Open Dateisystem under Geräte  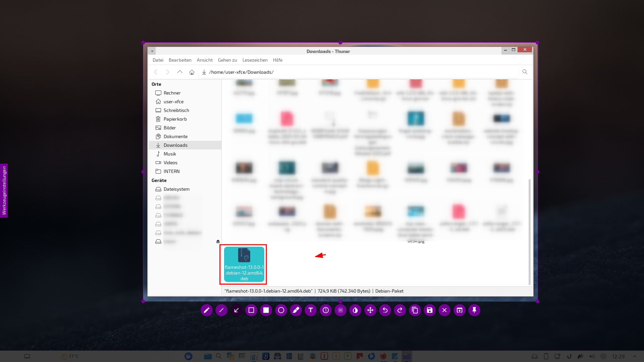[x=185, y=189]
